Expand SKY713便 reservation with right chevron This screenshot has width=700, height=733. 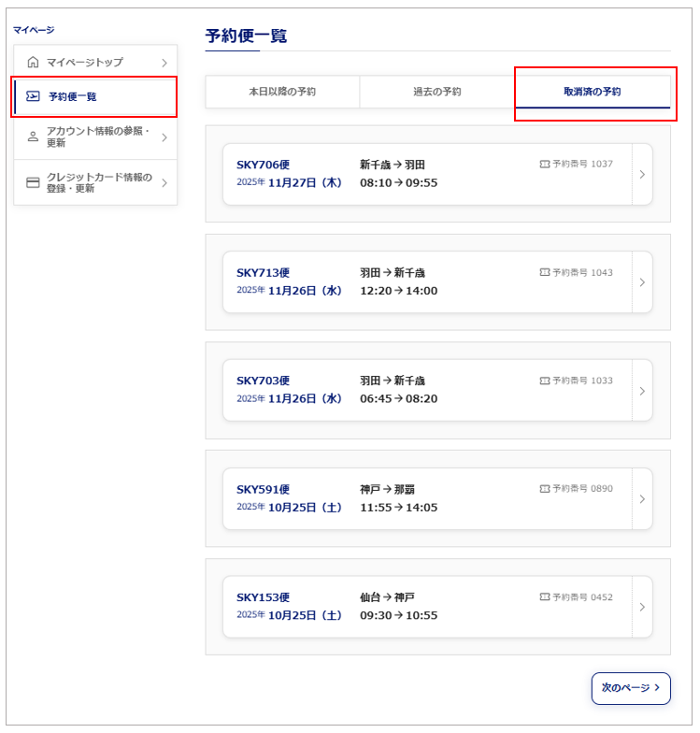(x=642, y=282)
